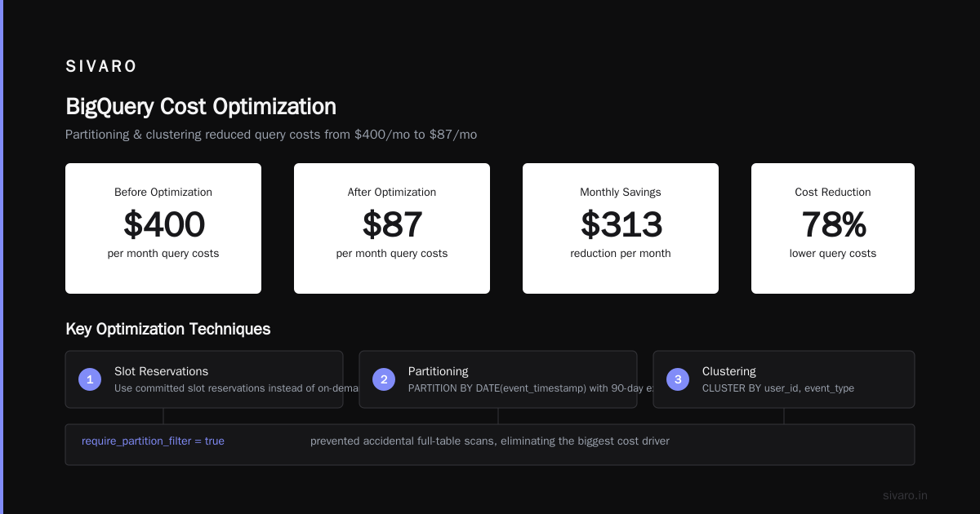This screenshot has width=980, height=514.
Task: Click 'per month query costs' under $400
Action: (x=163, y=254)
